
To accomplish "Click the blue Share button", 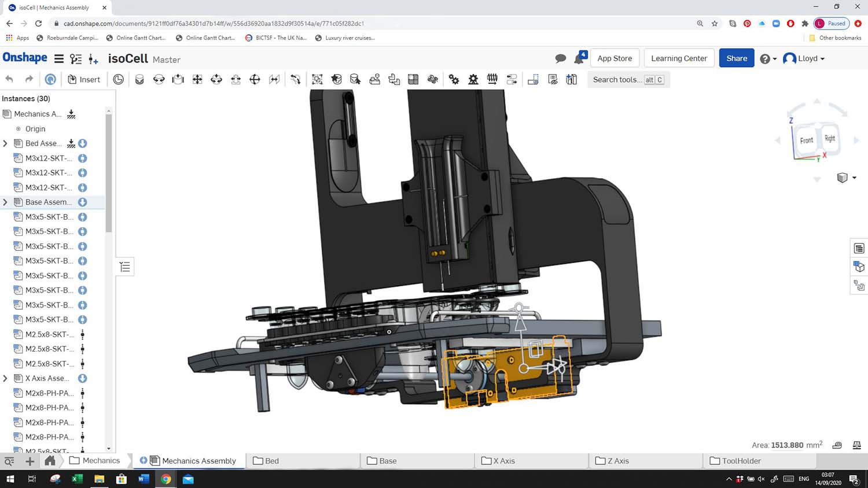I will coord(736,58).
